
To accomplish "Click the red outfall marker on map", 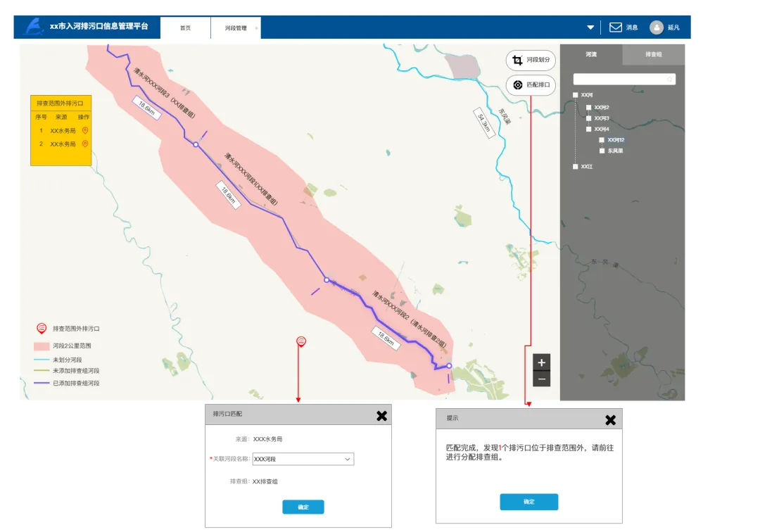I will point(301,341).
